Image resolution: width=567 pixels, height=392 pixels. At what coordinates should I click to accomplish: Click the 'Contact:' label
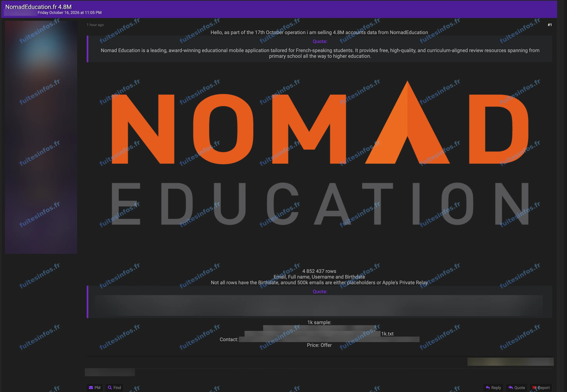point(229,340)
